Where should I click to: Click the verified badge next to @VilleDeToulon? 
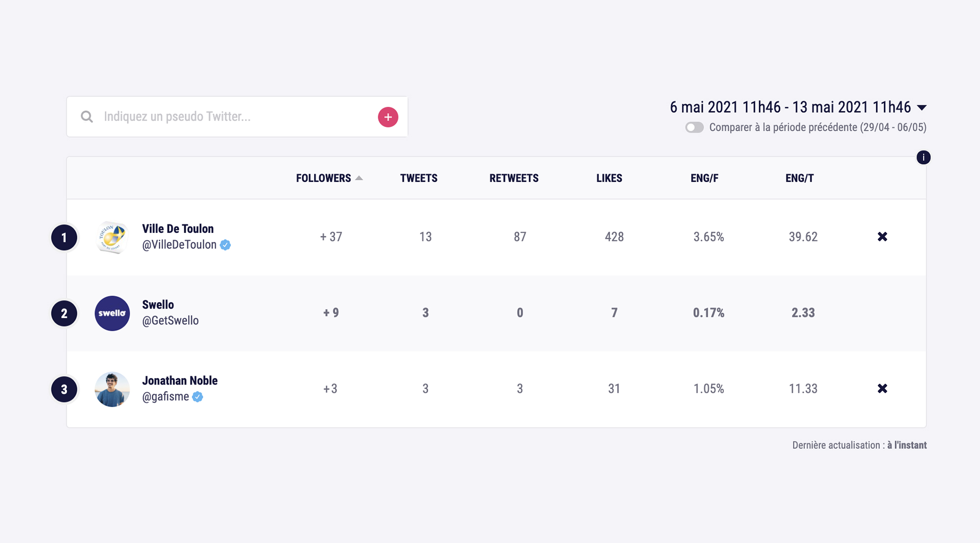pos(225,245)
